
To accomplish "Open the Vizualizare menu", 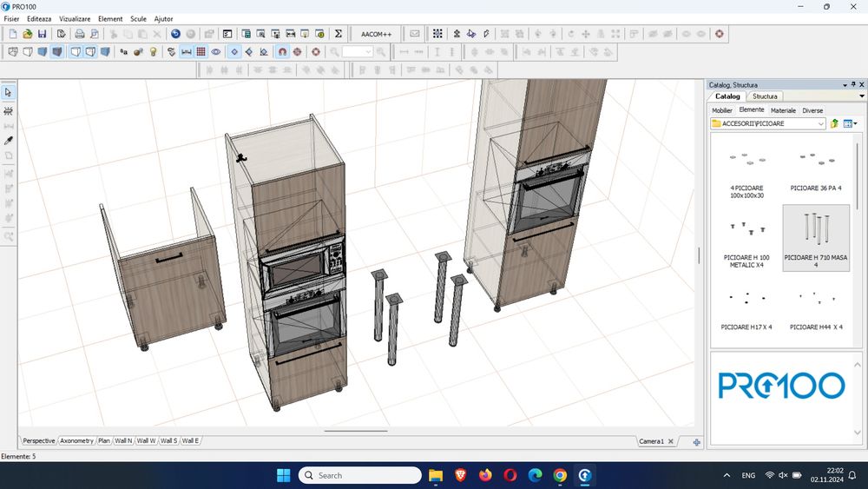I will click(75, 18).
